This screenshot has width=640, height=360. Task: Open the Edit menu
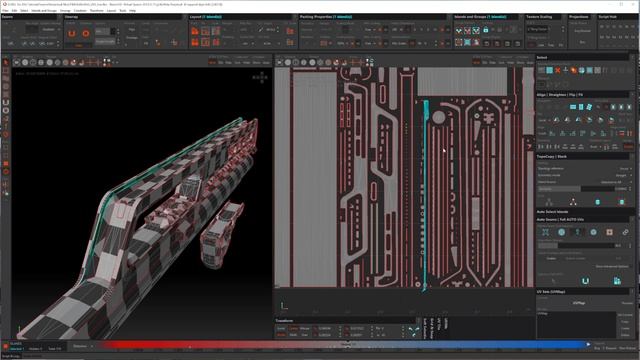pos(15,10)
